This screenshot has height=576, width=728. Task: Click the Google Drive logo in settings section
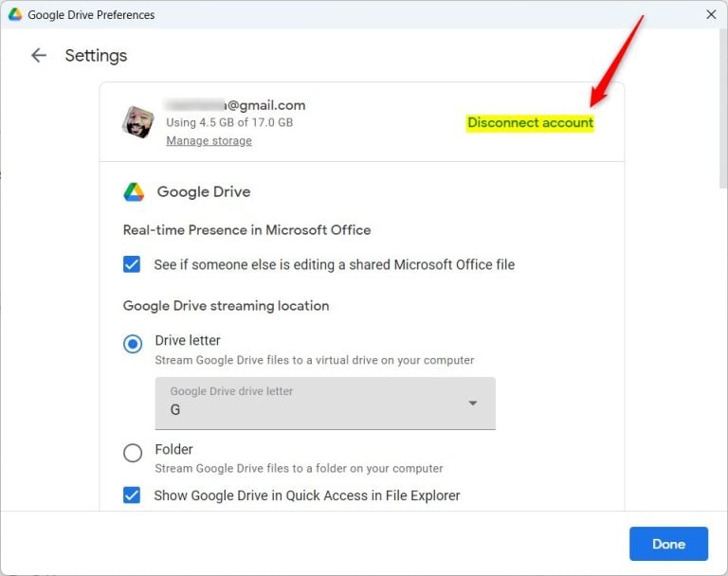coord(134,192)
